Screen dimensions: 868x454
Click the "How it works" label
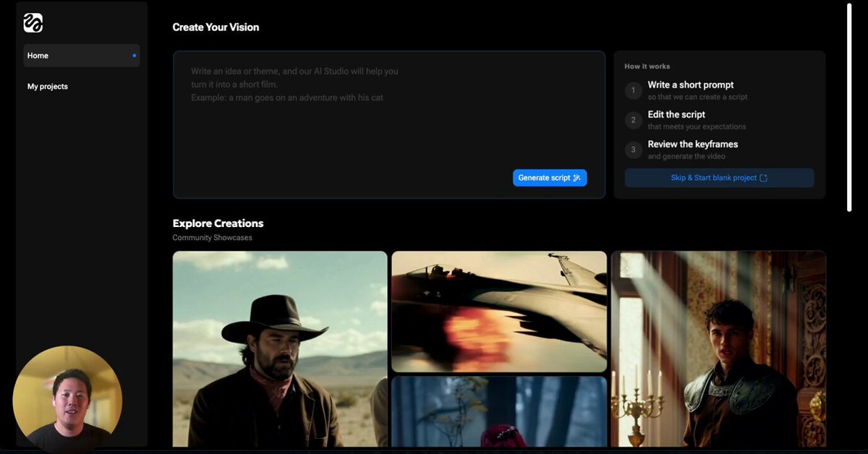point(647,67)
